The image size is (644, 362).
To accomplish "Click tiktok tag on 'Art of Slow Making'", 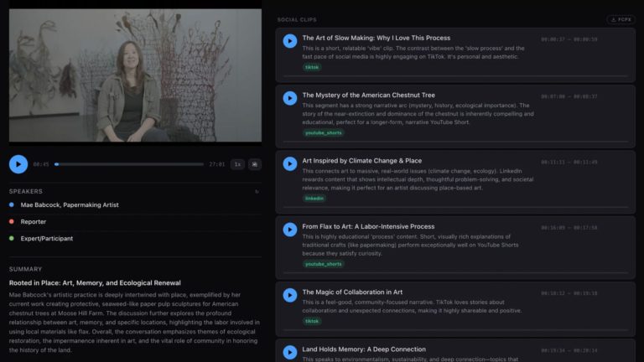I will (x=312, y=67).
